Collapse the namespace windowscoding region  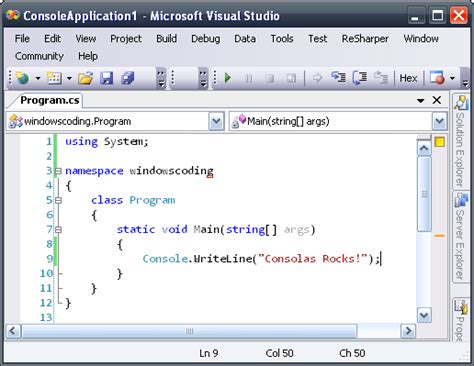pos(58,171)
